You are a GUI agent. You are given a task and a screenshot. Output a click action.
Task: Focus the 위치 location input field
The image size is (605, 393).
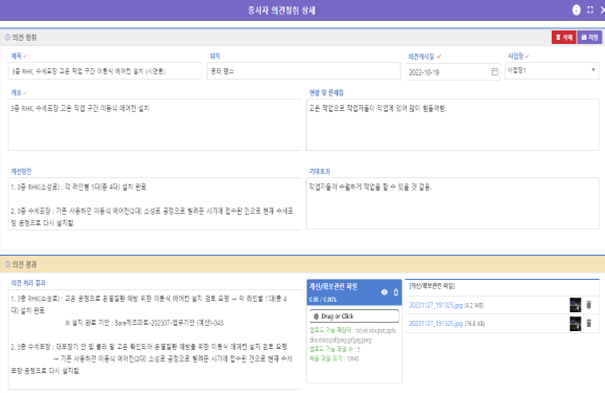304,71
